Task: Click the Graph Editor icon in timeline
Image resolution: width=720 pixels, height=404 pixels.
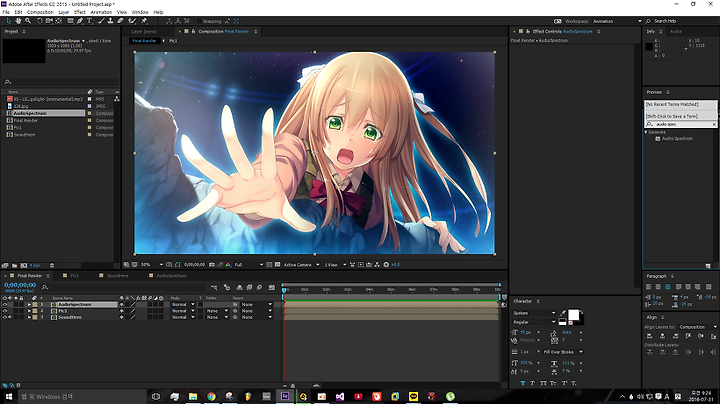Action: [x=271, y=287]
